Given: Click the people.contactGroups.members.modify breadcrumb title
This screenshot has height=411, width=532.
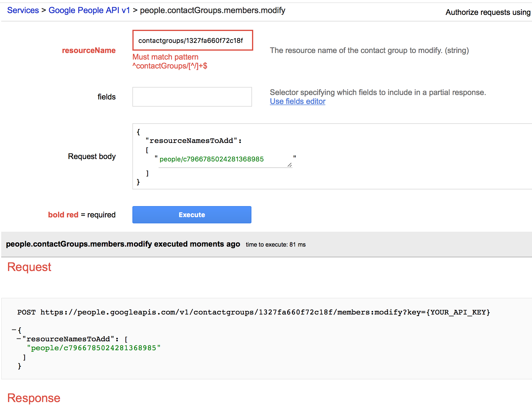Looking at the screenshot, I should pos(212,10).
